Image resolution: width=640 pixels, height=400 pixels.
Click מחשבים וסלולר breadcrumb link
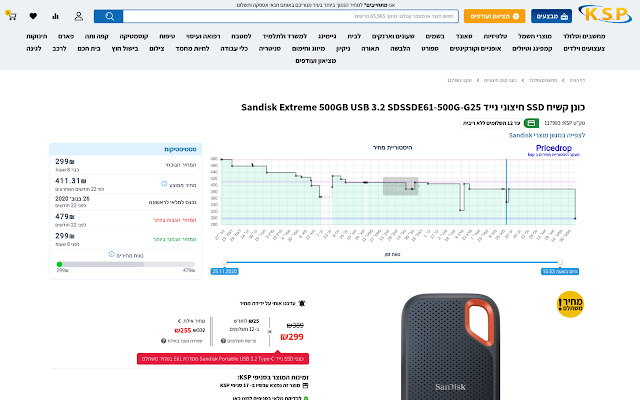pos(543,80)
